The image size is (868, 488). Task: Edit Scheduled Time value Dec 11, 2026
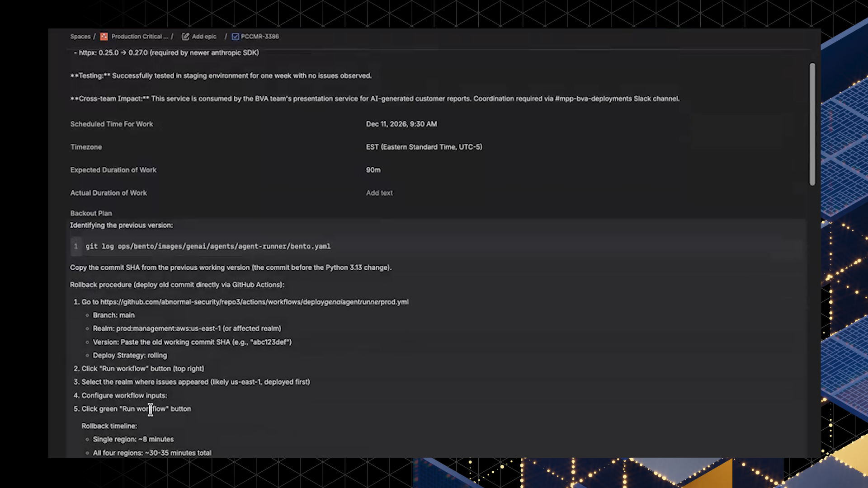click(x=401, y=124)
